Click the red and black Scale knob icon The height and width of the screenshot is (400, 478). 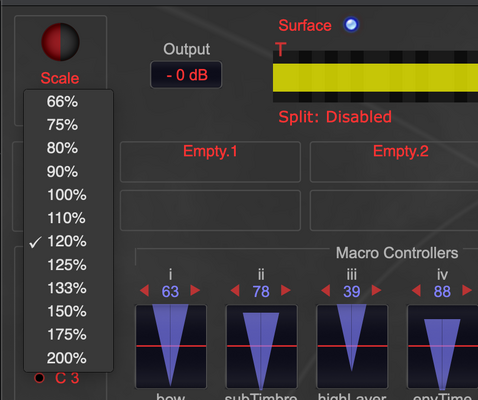click(60, 42)
